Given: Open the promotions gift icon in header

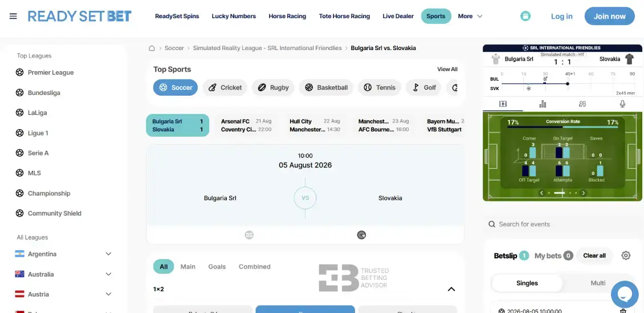Looking at the screenshot, I should pyautogui.click(x=525, y=17).
